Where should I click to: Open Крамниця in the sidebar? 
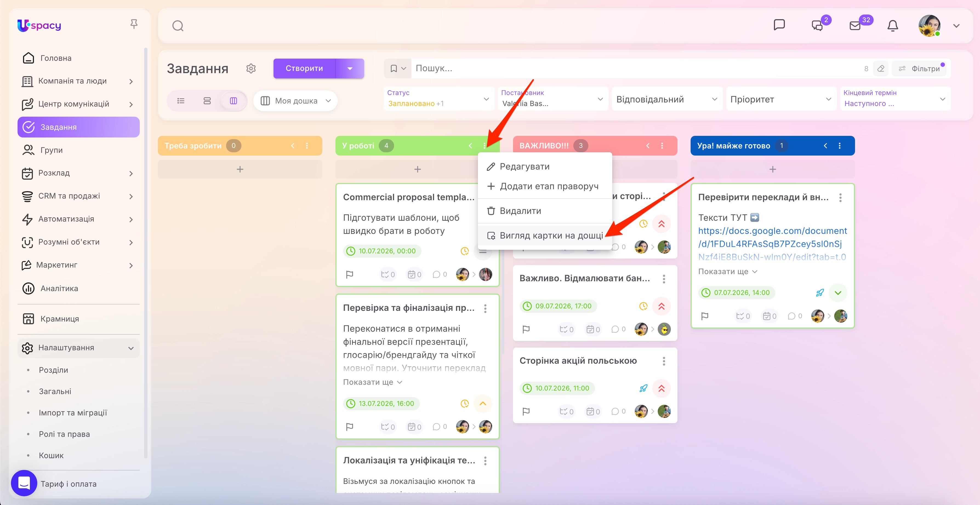[x=78, y=319]
